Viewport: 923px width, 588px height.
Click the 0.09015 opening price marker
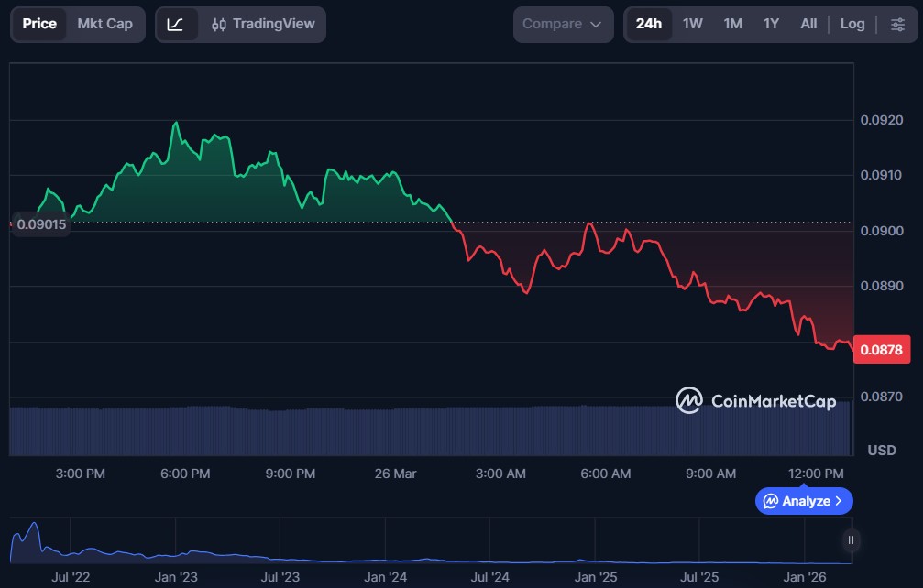(42, 224)
